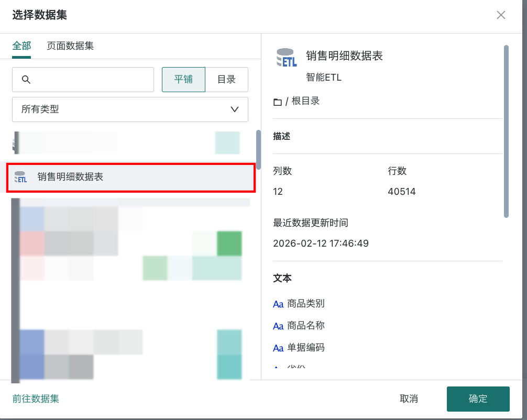This screenshot has width=527, height=420.
Task: Click the ETL icon in the 销售明细数据表 list row
Action: coord(21,177)
